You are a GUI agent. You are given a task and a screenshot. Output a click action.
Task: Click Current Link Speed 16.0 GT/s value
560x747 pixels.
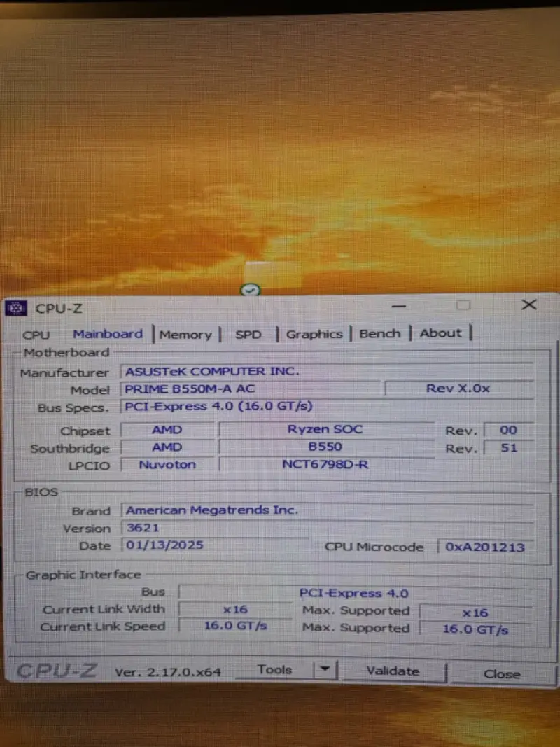(x=235, y=626)
